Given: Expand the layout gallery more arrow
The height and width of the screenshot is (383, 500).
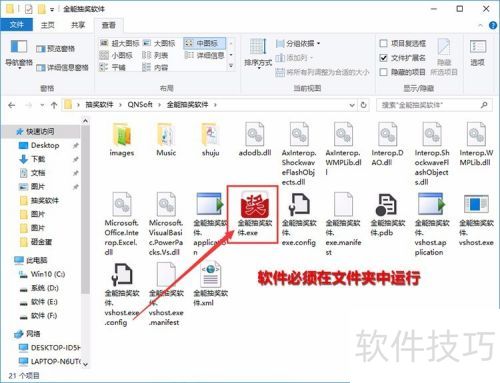Looking at the screenshot, I should [x=231, y=66].
